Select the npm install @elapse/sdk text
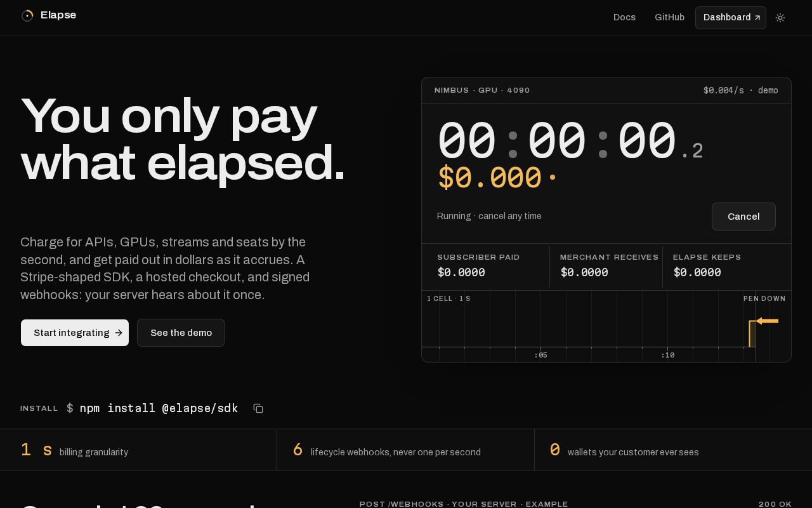Image resolution: width=812 pixels, height=508 pixels. click(159, 408)
